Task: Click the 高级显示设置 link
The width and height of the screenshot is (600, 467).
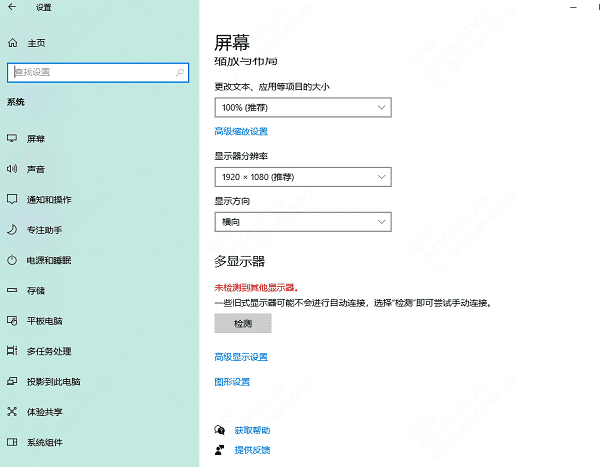Action: coord(241,357)
